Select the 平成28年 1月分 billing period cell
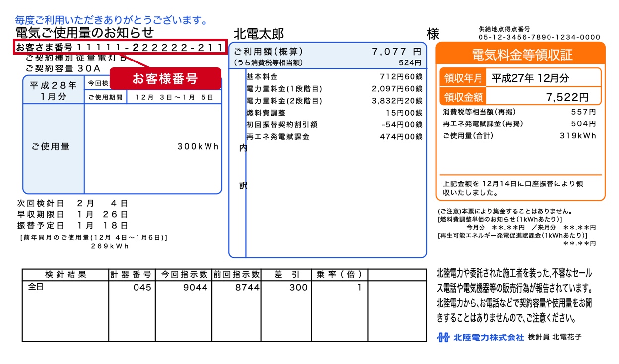This screenshot has height=364, width=619. coord(54,91)
